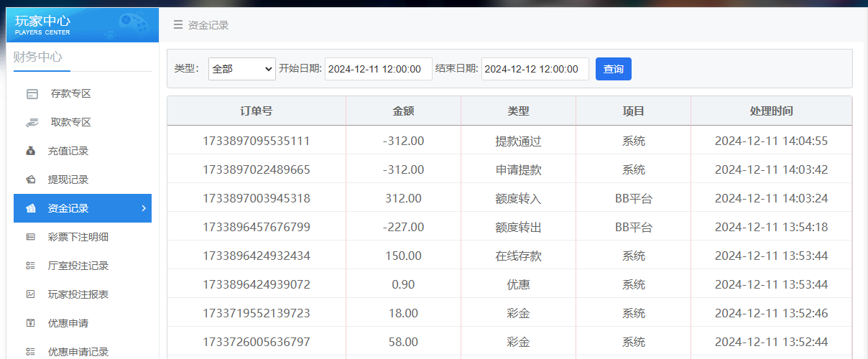Click the 玩家中心 logo banner
Image resolution: width=868 pixels, height=359 pixels.
[x=82, y=25]
